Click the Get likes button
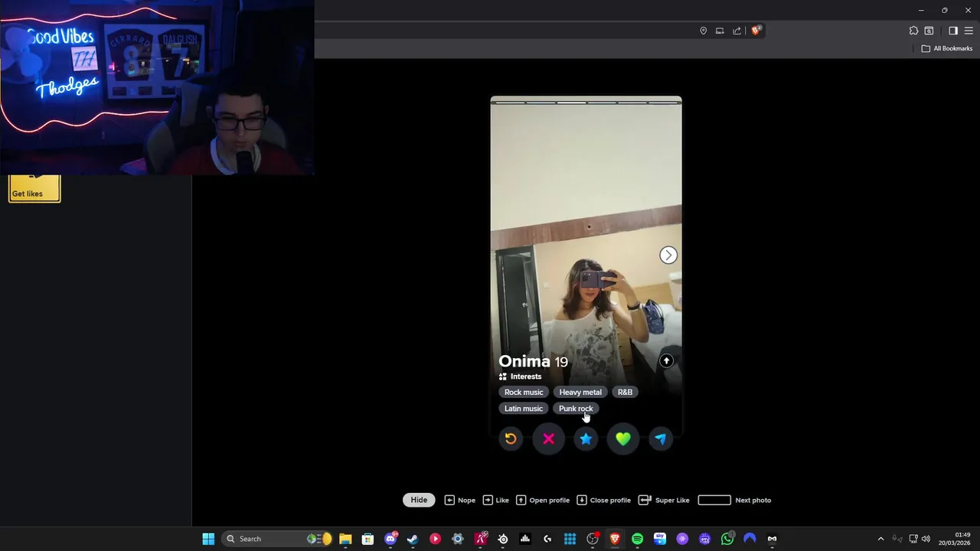The width and height of the screenshot is (980, 551). pyautogui.click(x=34, y=189)
